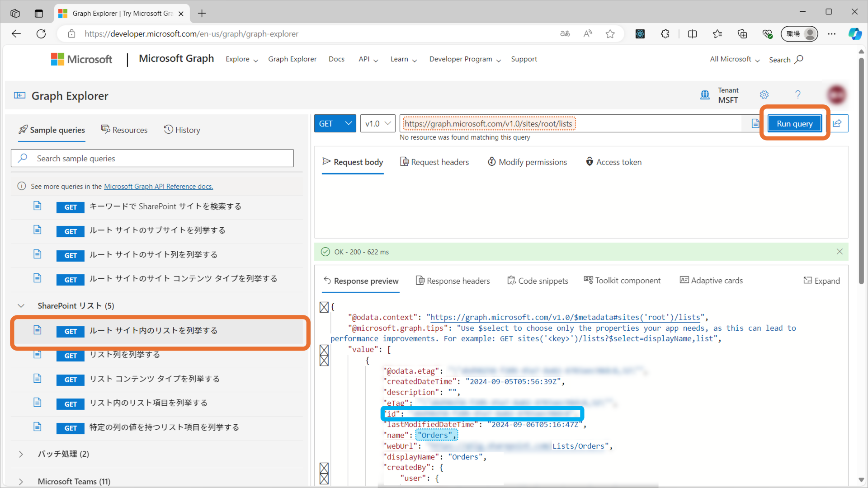Screen dimensions: 868x488
Task: Click the Search button in site header
Action: (786, 60)
